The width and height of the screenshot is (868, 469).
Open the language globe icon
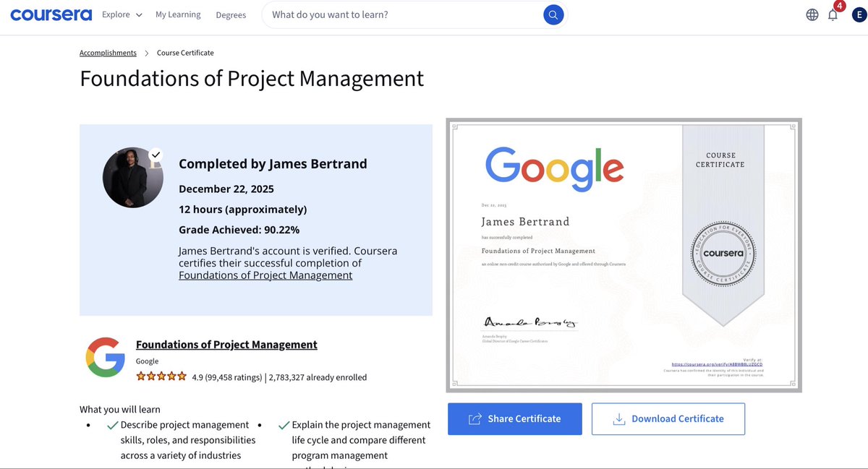point(812,14)
